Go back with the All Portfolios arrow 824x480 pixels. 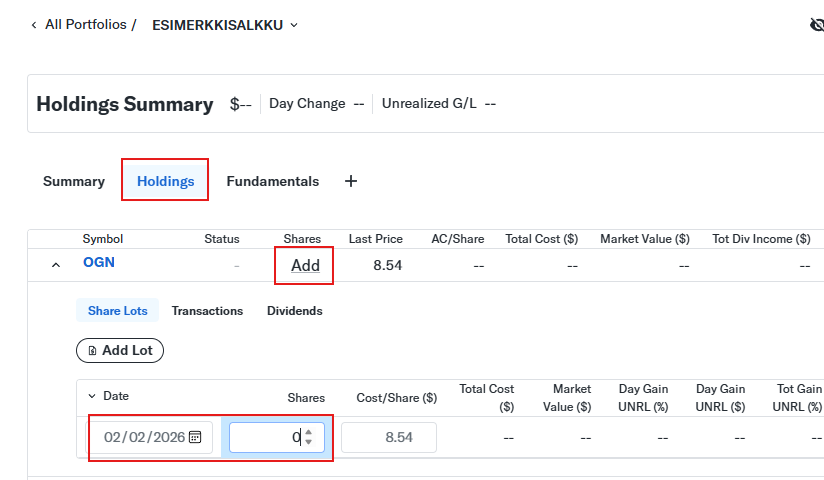[34, 25]
